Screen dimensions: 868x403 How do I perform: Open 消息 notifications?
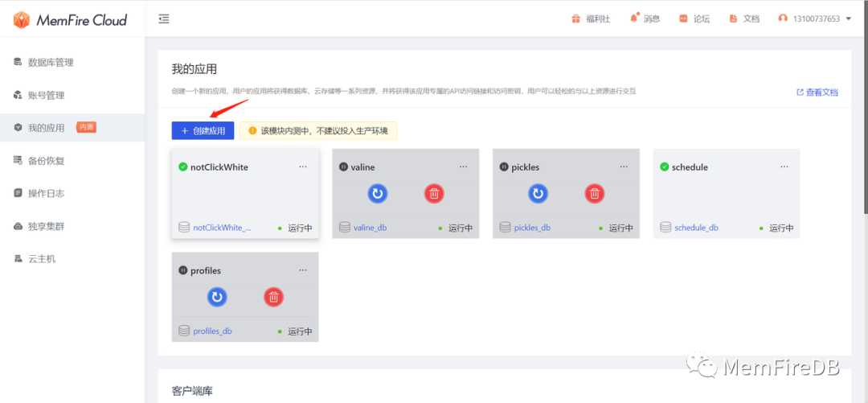[x=645, y=19]
